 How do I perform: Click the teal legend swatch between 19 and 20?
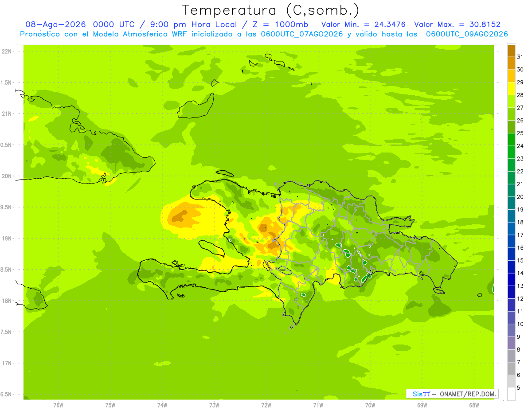pos(511,203)
